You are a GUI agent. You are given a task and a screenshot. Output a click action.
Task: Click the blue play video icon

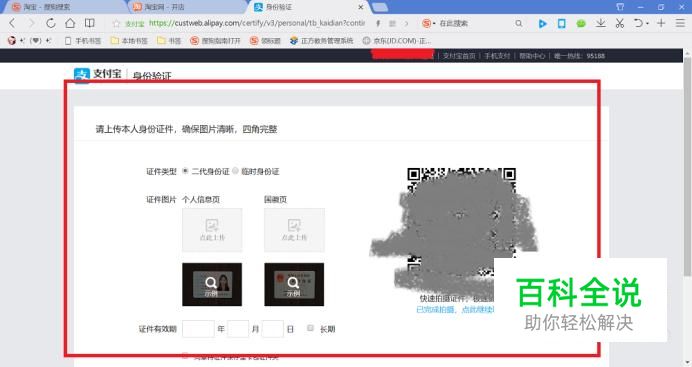[x=542, y=23]
